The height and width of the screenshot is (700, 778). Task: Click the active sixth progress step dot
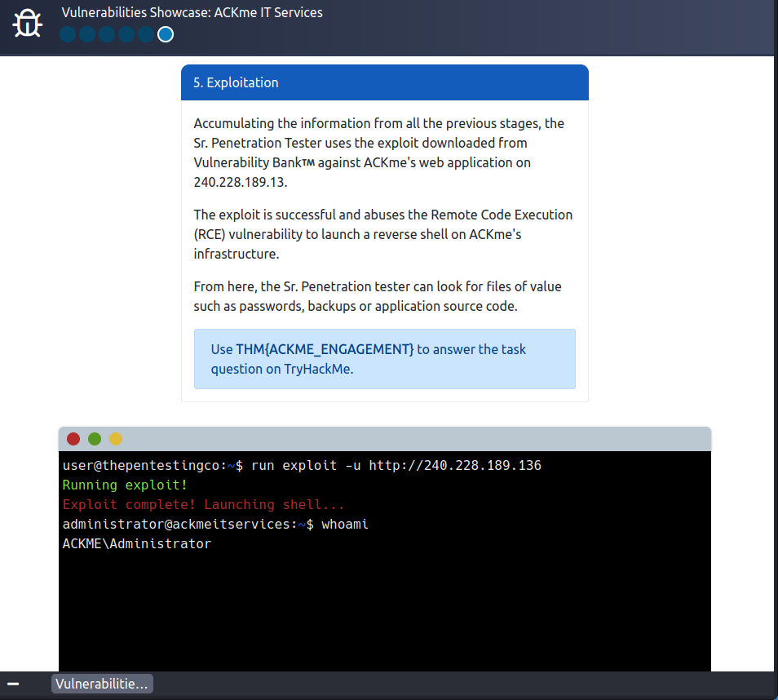pyautogui.click(x=166, y=34)
